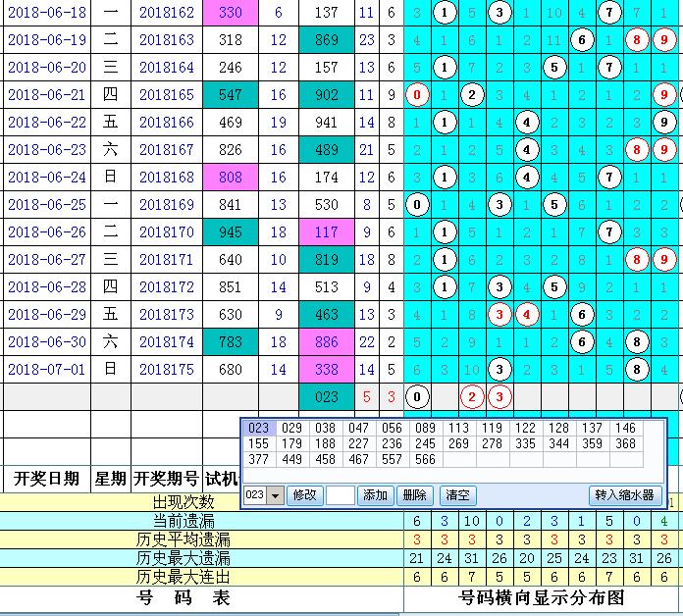Click the red circled 4 in the 2018-06-29 row
683x616 pixels.
point(528,315)
